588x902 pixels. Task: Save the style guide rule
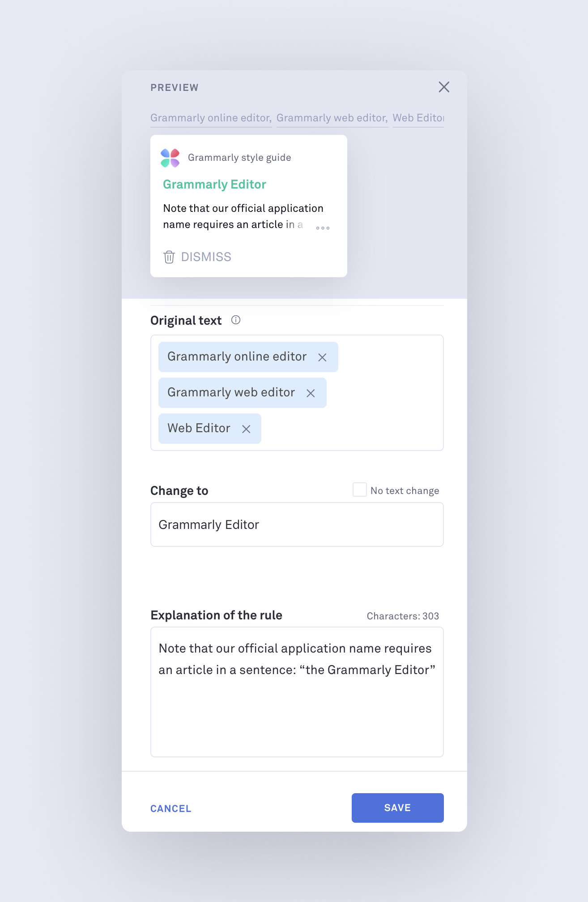[x=397, y=808]
